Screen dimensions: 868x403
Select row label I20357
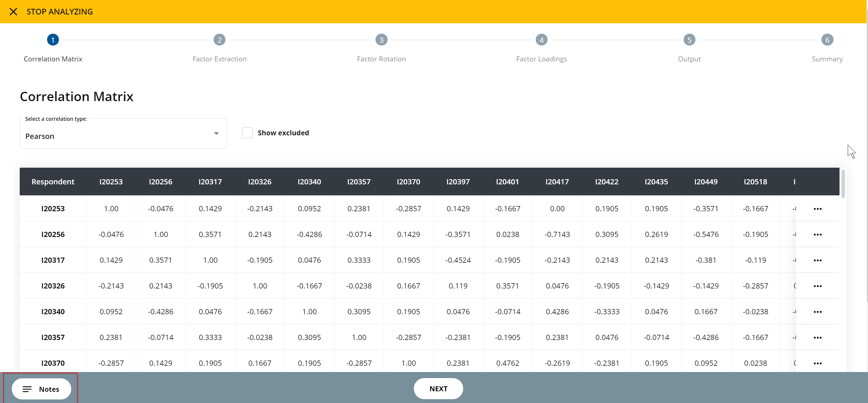click(x=53, y=337)
